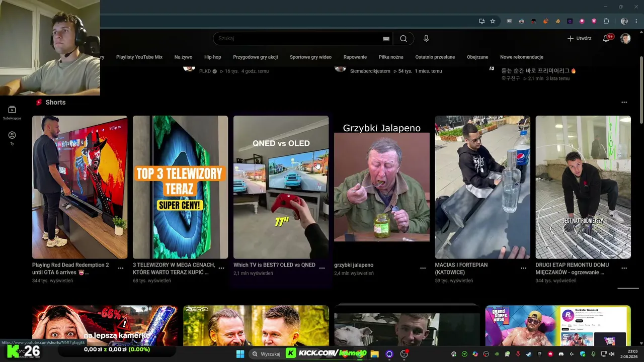Click the orange extension icon in the toolbar
The width and height of the screenshot is (644, 362).
click(x=545, y=21)
